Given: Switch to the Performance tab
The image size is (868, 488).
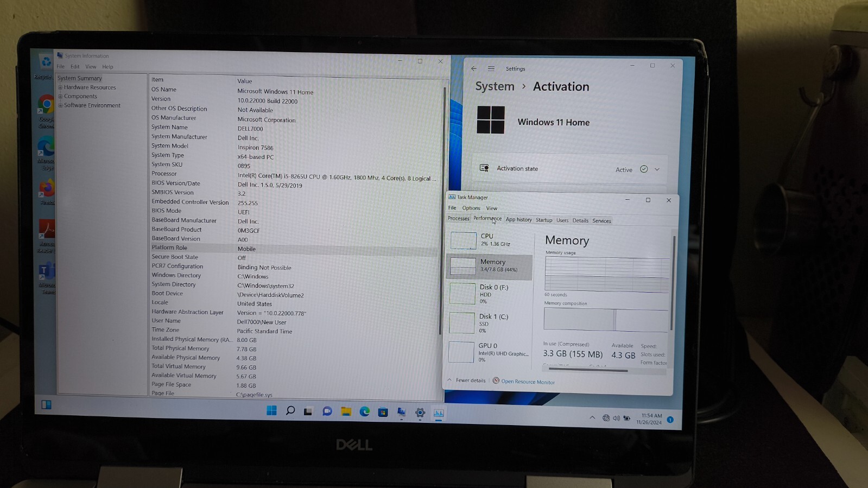Looking at the screenshot, I should [487, 218].
